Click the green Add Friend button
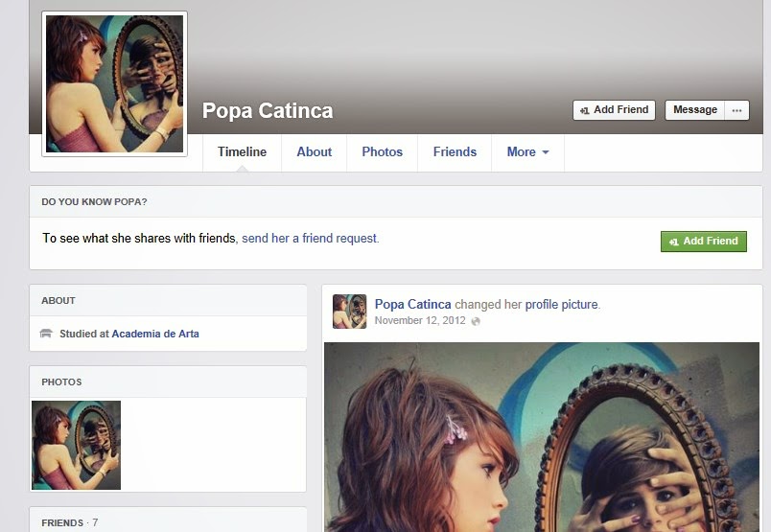This screenshot has height=532, width=771. tap(704, 242)
